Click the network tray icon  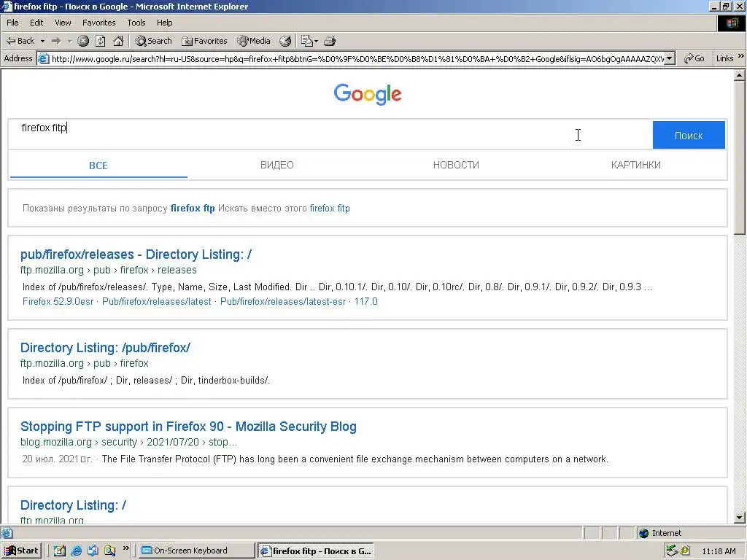point(672,551)
